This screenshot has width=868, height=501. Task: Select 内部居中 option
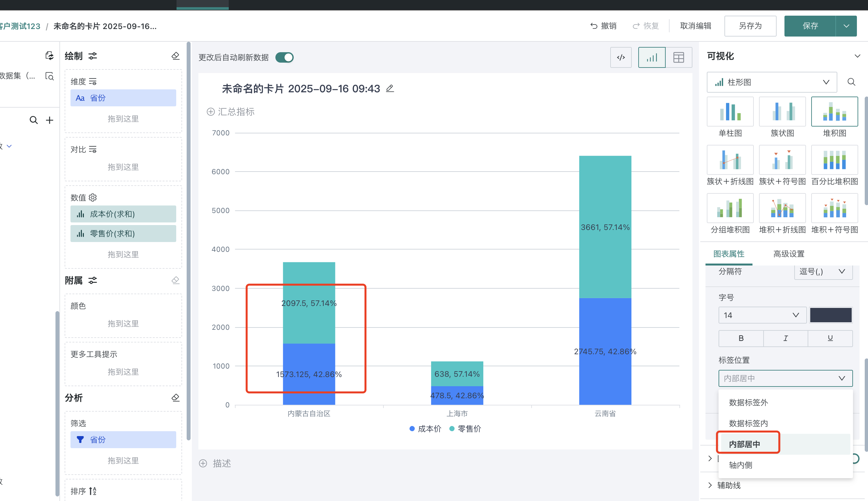785,444
